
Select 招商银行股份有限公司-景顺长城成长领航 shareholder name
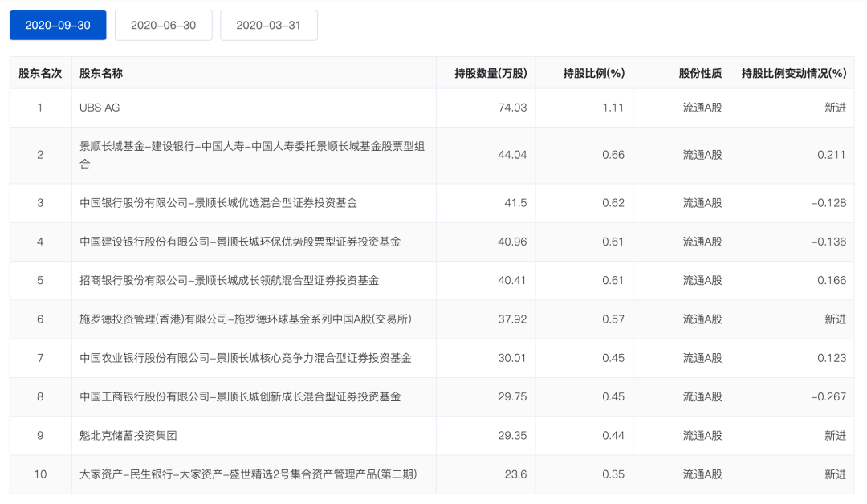click(230, 281)
